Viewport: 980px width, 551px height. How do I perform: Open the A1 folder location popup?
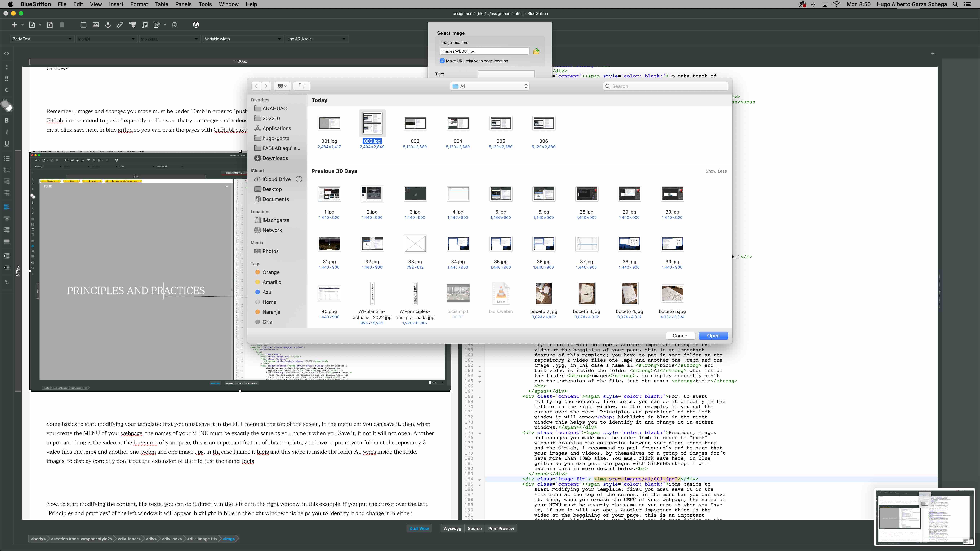tap(490, 86)
